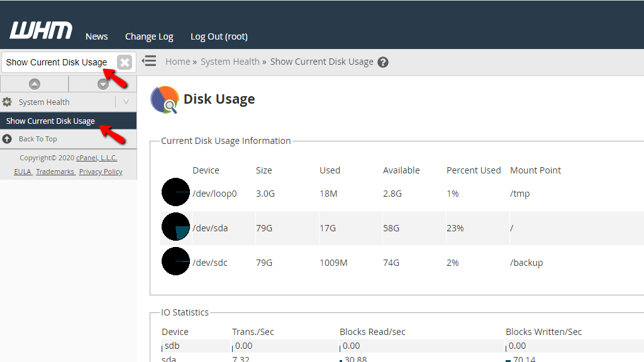Click the /backup mount point
644x362 pixels.
click(526, 262)
